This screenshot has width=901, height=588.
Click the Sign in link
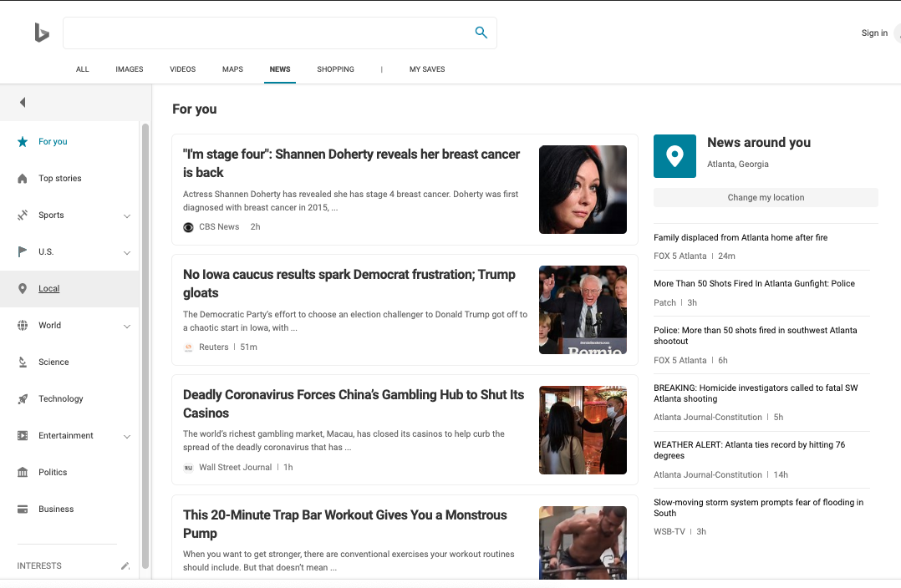click(874, 33)
